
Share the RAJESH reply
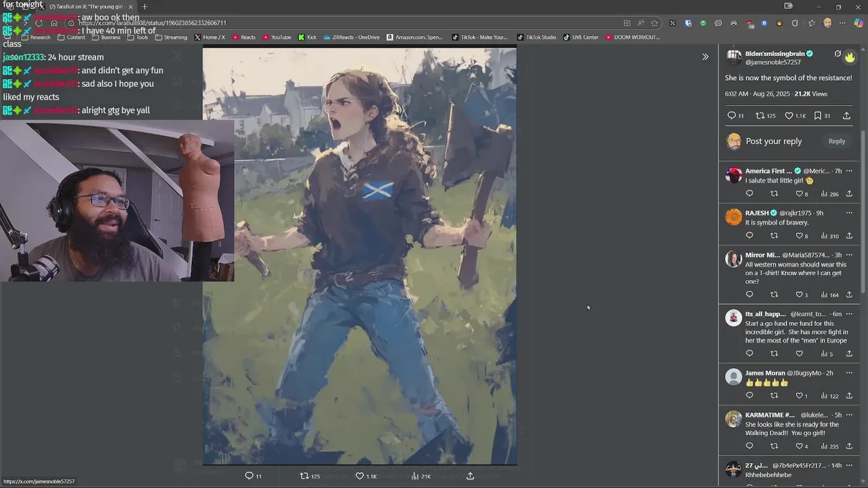849,236
